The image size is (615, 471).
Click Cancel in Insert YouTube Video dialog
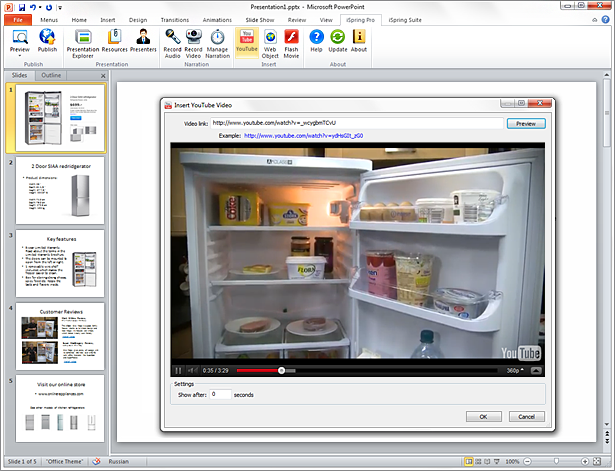click(x=526, y=416)
